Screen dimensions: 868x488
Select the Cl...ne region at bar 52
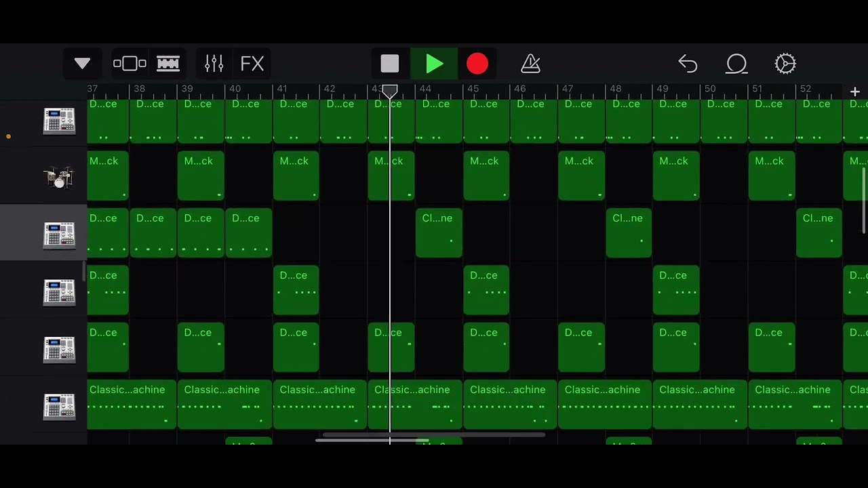[819, 235]
